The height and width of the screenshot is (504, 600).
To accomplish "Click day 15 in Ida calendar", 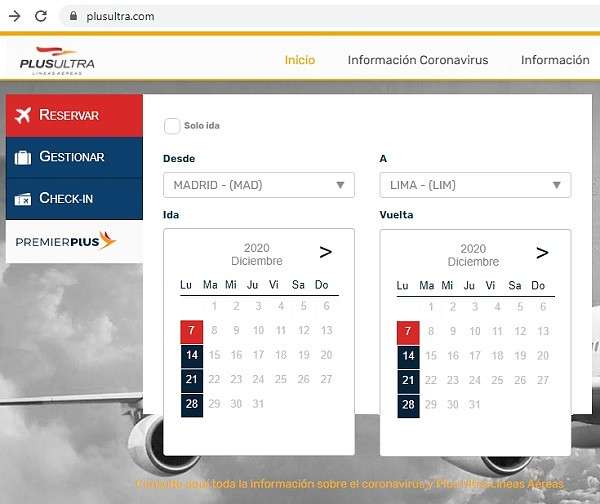I will 214,355.
